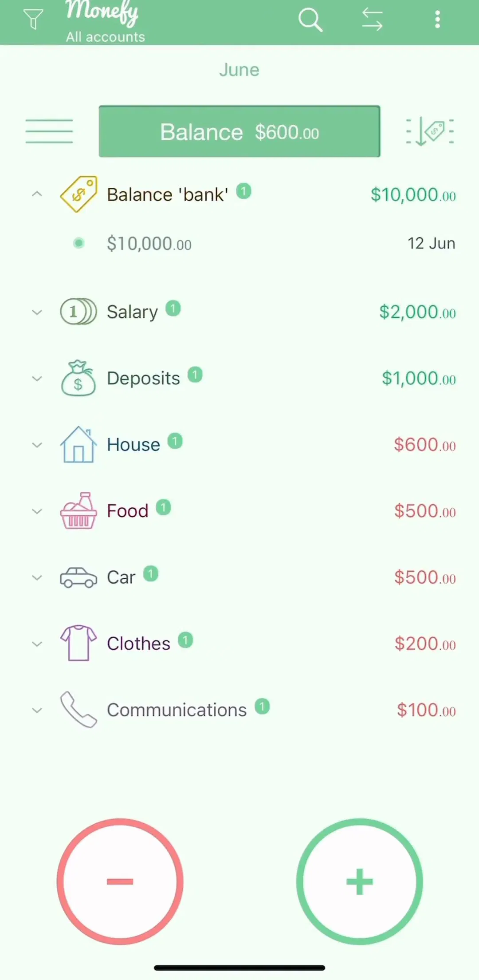Expand the House category chevron

[x=37, y=445]
